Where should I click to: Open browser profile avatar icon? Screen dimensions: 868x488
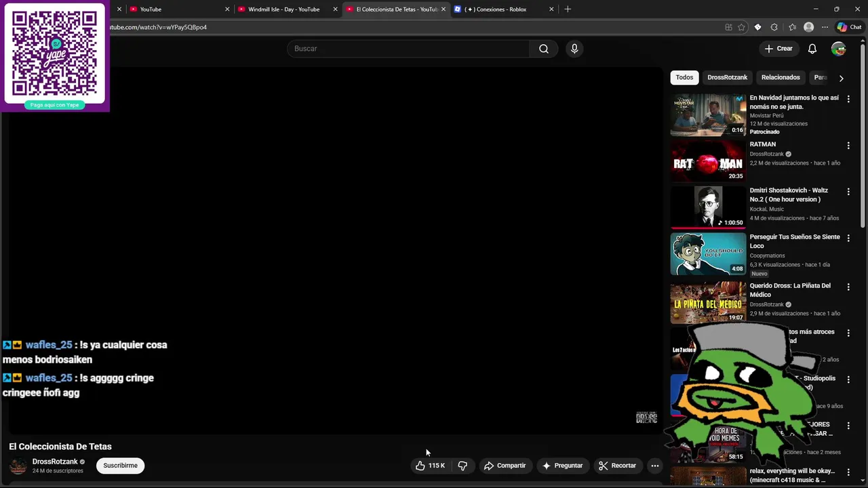point(808,27)
